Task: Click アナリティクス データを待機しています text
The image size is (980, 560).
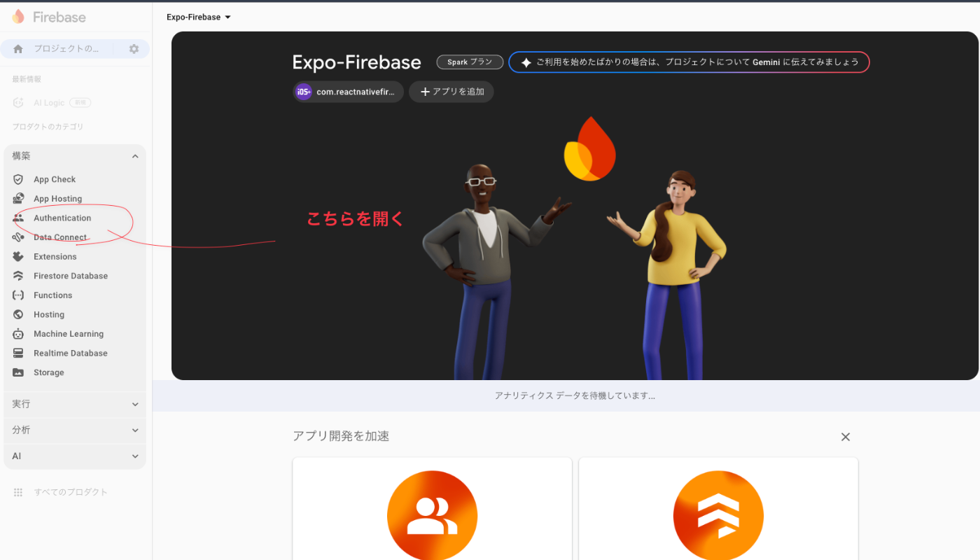Action: pyautogui.click(x=575, y=396)
